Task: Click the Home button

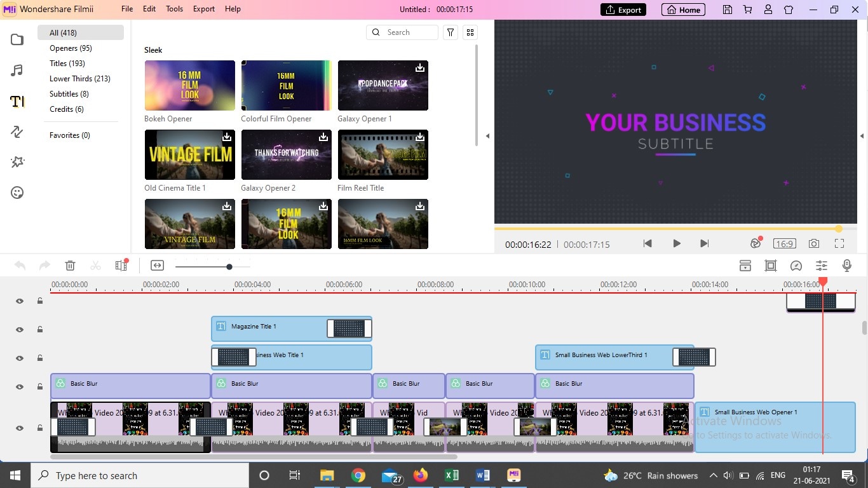Action: click(x=684, y=10)
